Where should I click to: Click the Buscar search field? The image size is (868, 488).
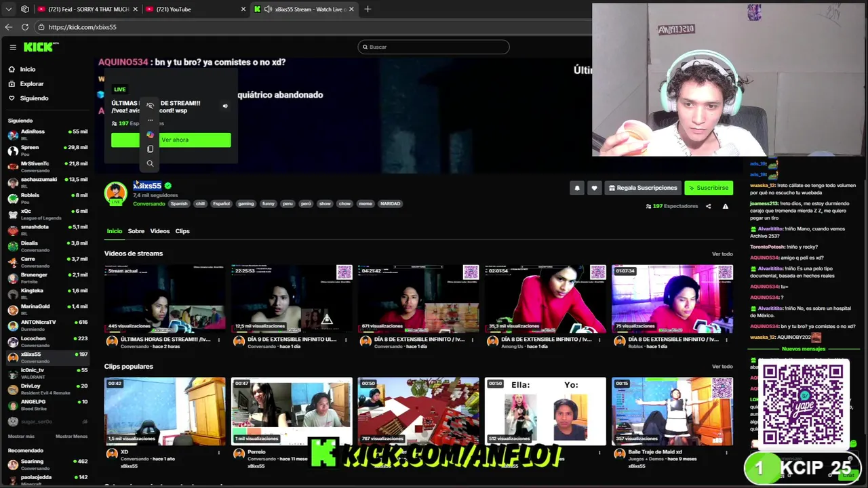(x=433, y=47)
